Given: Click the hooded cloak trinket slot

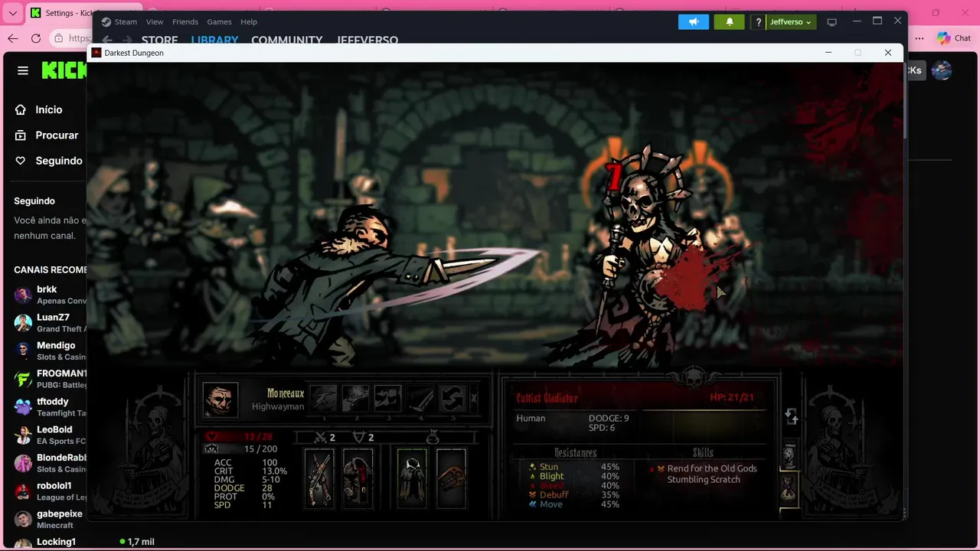Looking at the screenshot, I should click(x=412, y=478).
